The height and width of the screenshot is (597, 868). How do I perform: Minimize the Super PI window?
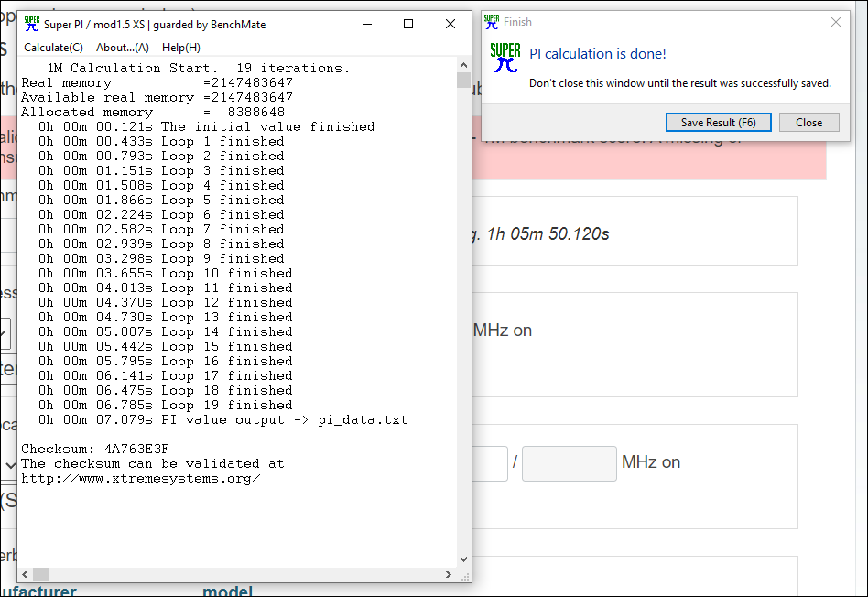point(367,24)
